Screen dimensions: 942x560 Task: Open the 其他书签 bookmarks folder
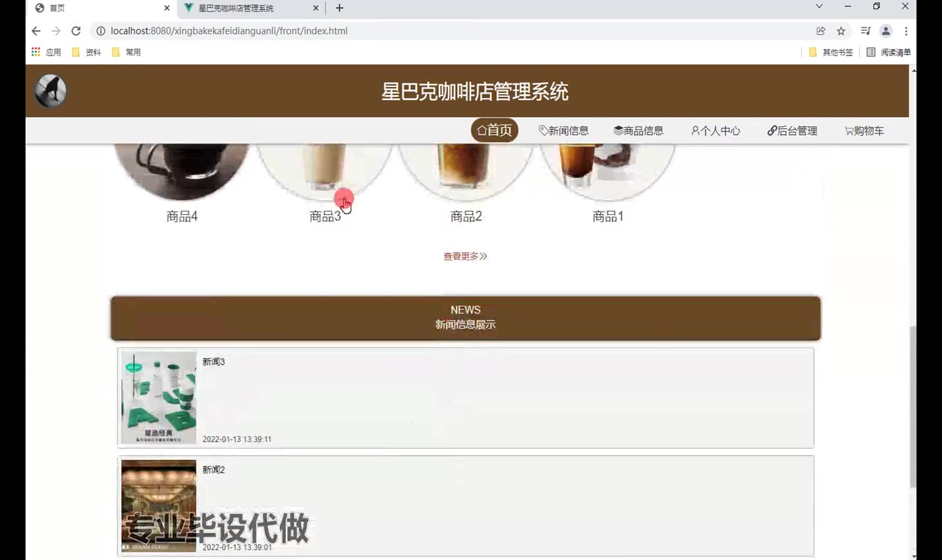[831, 52]
